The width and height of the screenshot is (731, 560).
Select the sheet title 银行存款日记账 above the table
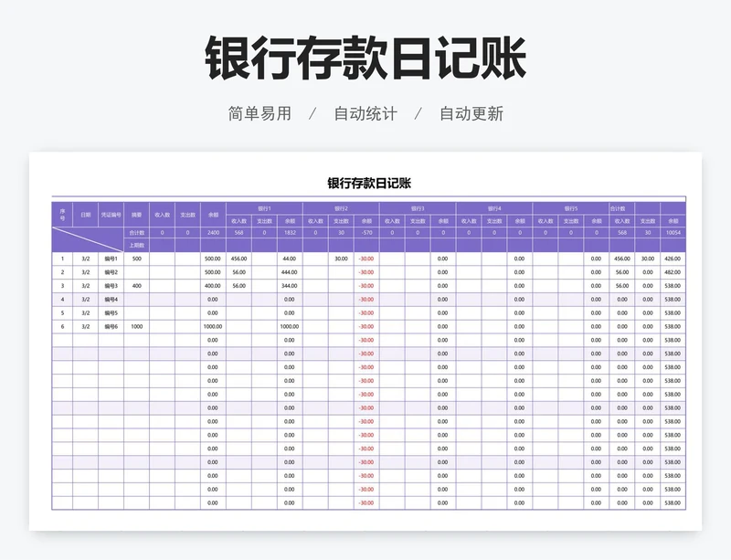coord(369,184)
